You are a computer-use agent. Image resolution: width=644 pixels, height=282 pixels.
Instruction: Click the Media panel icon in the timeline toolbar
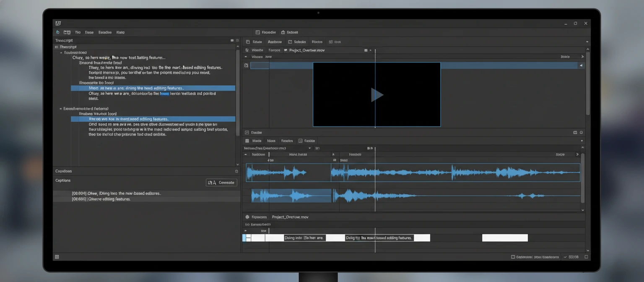[247, 141]
